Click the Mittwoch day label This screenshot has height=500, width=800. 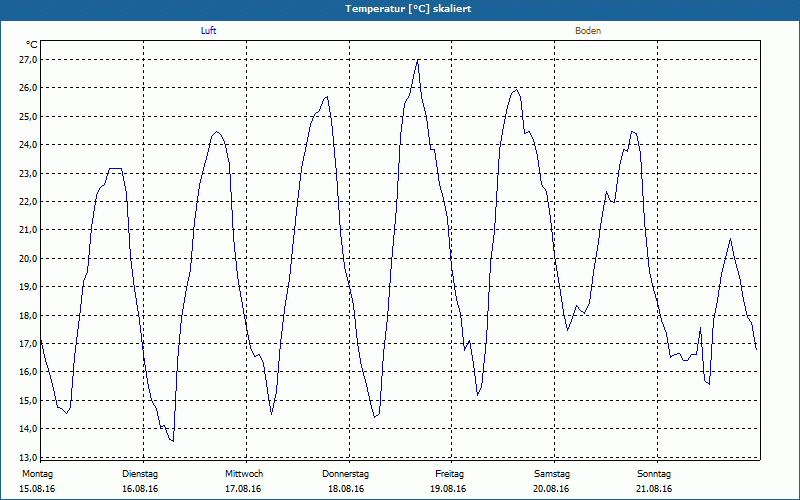(244, 474)
